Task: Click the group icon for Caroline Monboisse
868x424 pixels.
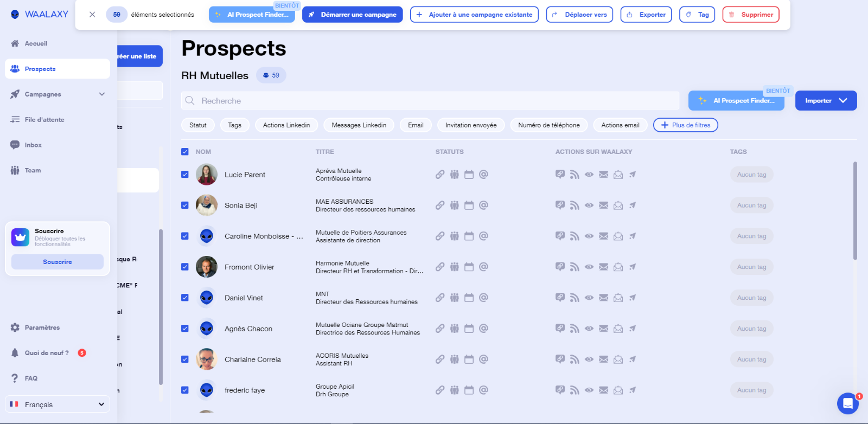Action: 455,236
